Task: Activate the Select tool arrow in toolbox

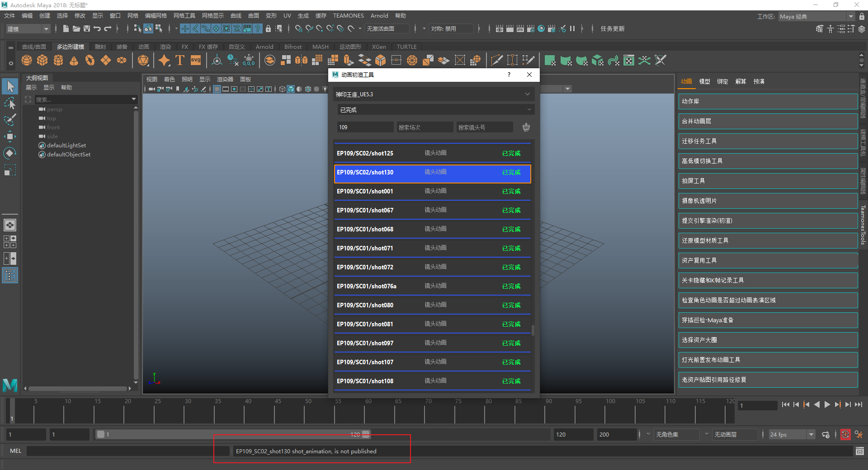Action: point(10,86)
